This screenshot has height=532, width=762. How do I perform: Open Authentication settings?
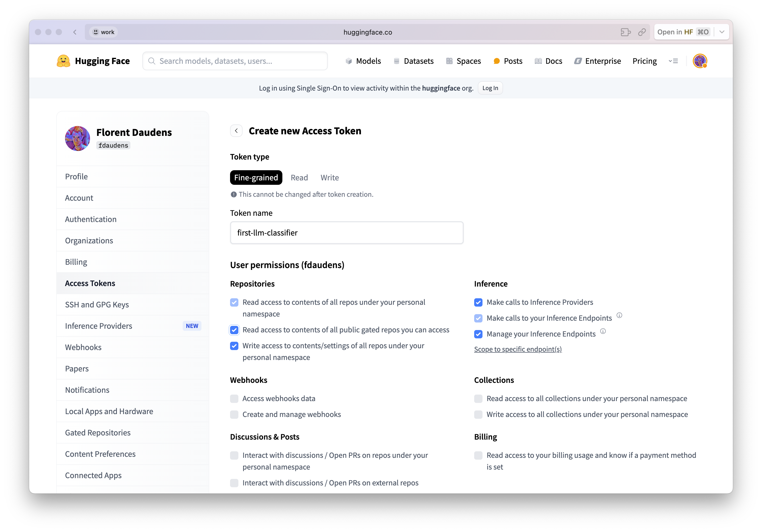pos(133,219)
